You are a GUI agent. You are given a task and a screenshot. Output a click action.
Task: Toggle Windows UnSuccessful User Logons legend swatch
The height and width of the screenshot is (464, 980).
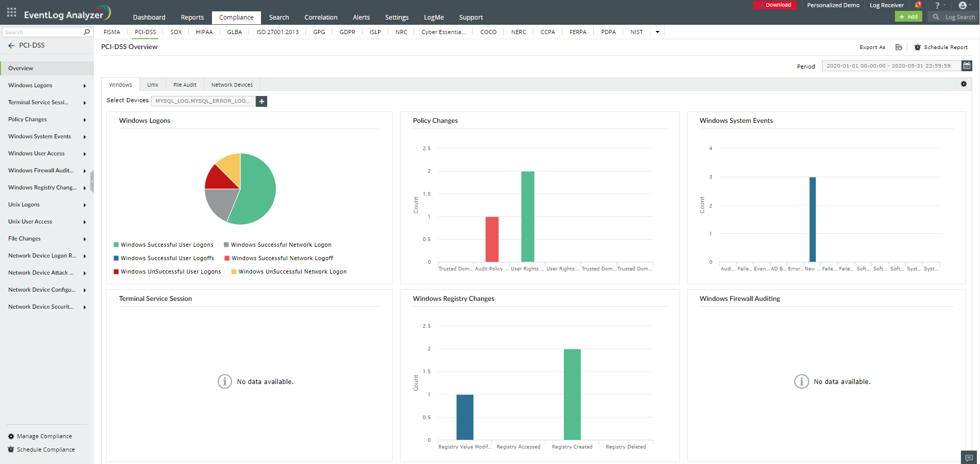coord(116,271)
